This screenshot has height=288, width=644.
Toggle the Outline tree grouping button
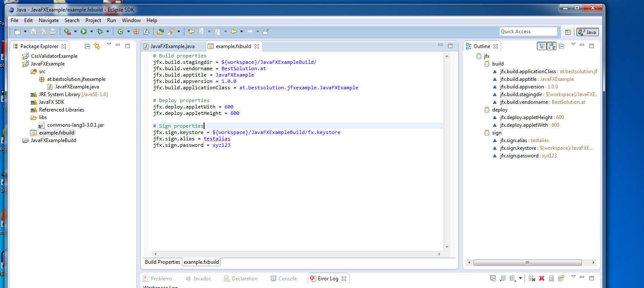(542, 46)
